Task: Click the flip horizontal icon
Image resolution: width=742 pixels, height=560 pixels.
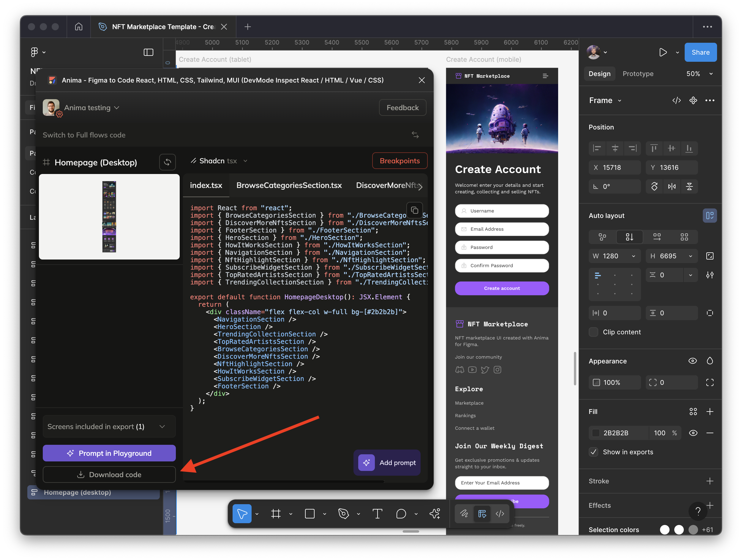Action: click(672, 186)
